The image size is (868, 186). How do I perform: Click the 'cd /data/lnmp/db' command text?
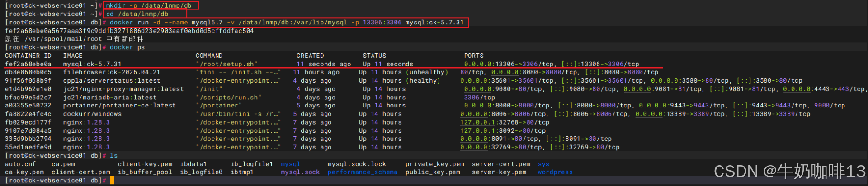[x=137, y=14]
